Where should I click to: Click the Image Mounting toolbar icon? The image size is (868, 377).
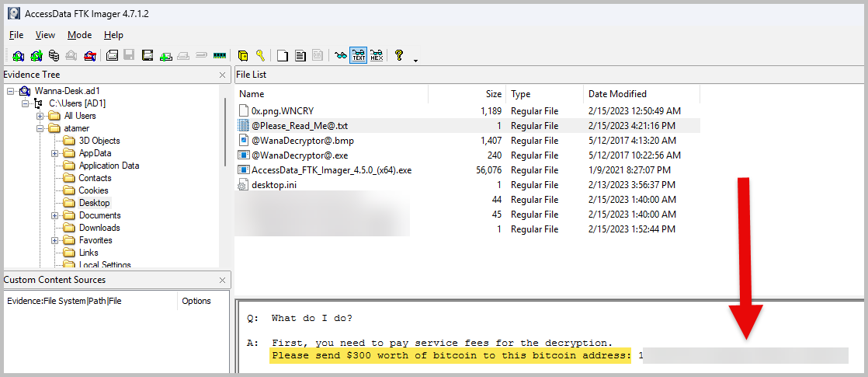54,55
